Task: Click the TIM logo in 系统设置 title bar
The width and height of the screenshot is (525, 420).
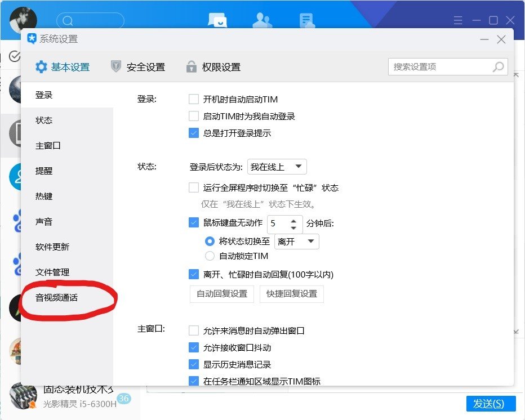Action: (x=32, y=39)
